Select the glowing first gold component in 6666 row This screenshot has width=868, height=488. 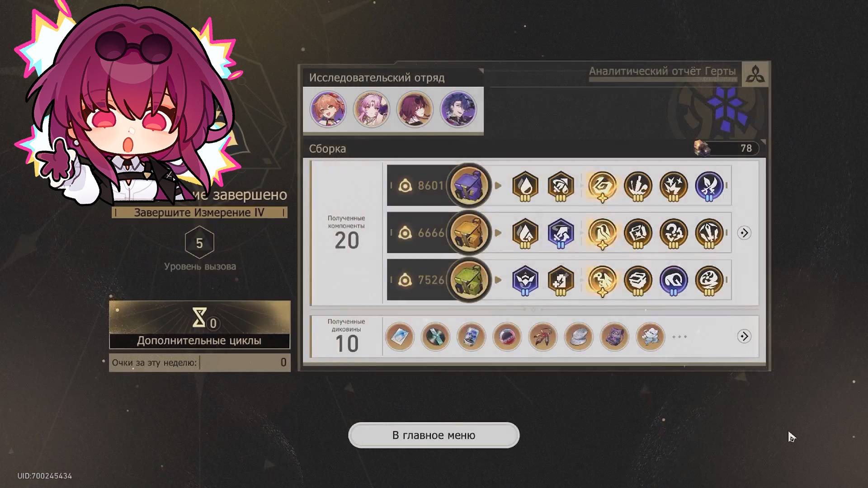pyautogui.click(x=602, y=233)
